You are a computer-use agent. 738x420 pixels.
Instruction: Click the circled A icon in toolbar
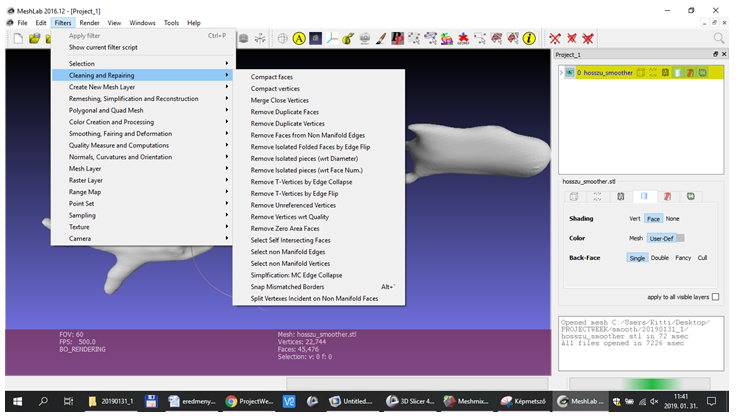(x=298, y=38)
